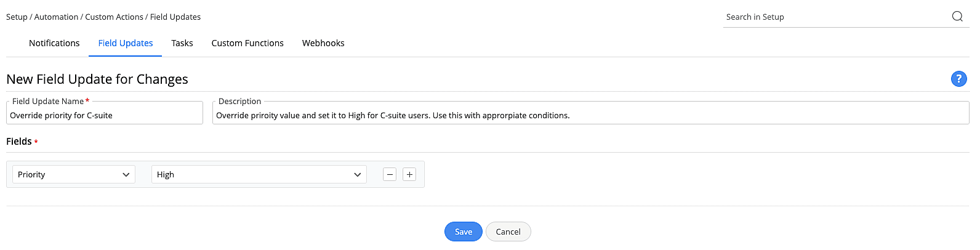
Task: Click the Search in Setup box
Action: (x=834, y=17)
